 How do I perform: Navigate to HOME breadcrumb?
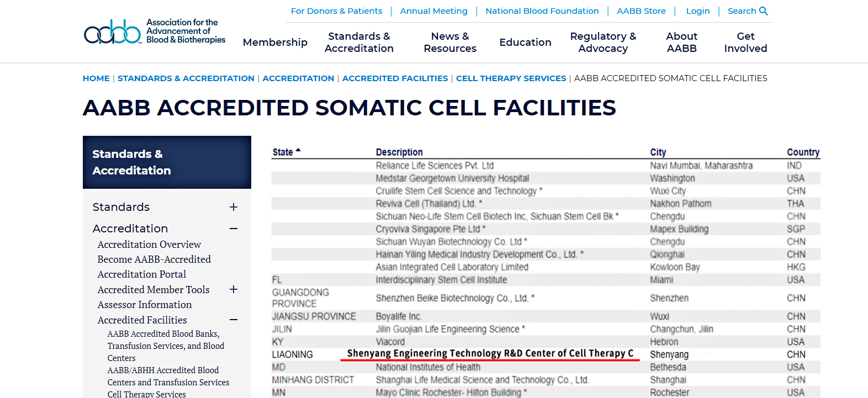[96, 78]
